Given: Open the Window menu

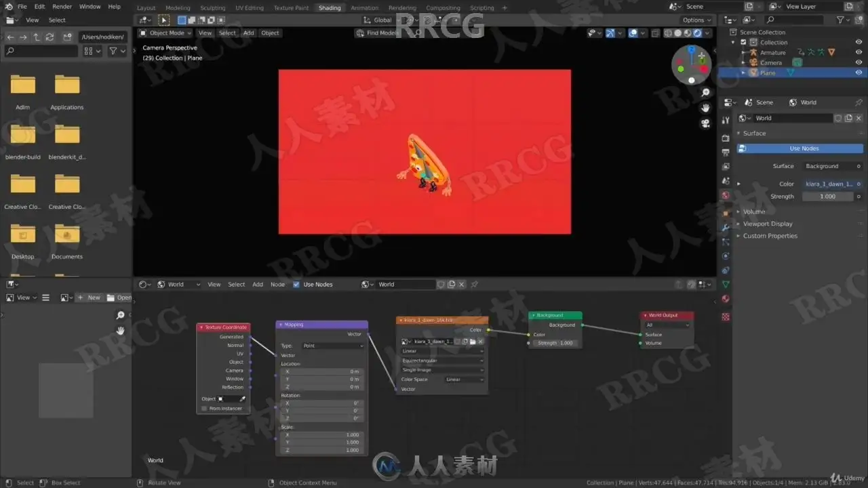Looking at the screenshot, I should (x=90, y=7).
